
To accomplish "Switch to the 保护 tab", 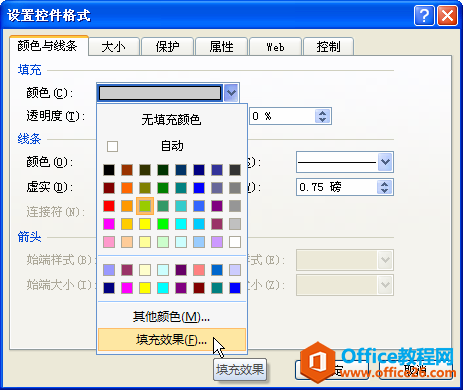I will pyautogui.click(x=168, y=46).
